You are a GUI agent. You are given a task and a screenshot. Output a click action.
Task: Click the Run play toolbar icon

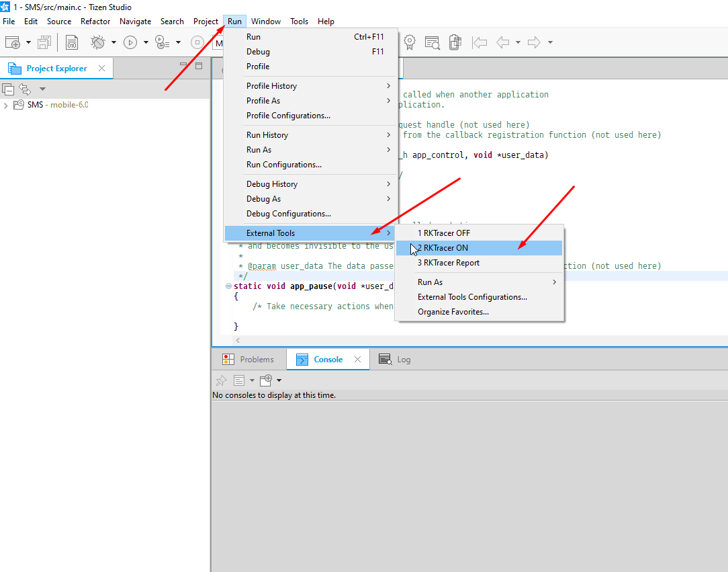[130, 42]
